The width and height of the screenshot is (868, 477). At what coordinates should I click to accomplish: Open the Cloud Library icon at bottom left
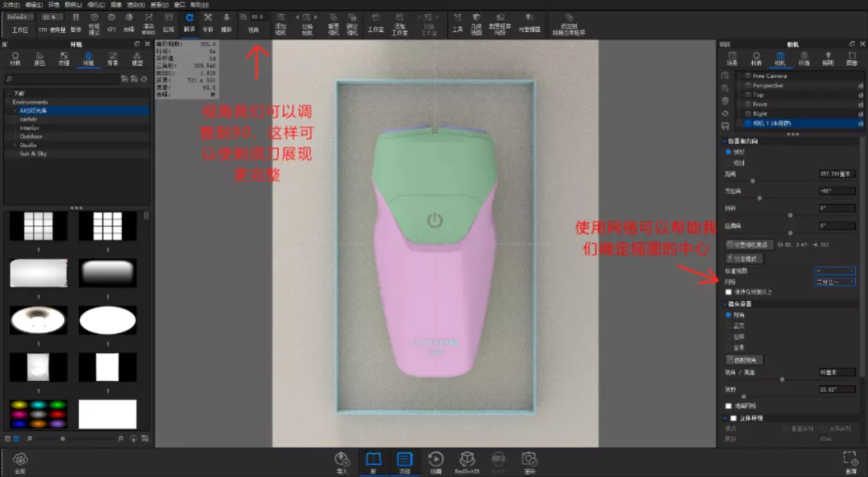[20, 462]
